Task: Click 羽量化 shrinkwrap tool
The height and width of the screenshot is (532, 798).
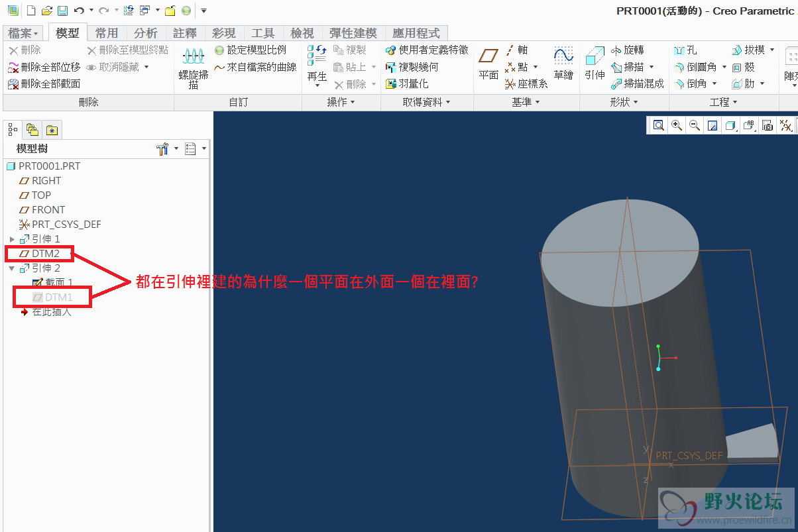Action: (x=407, y=84)
